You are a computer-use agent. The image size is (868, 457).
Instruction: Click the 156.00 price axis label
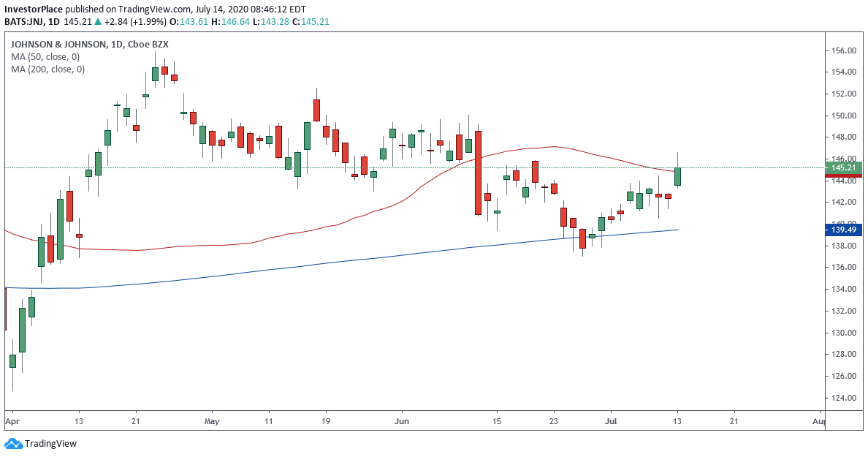[844, 51]
